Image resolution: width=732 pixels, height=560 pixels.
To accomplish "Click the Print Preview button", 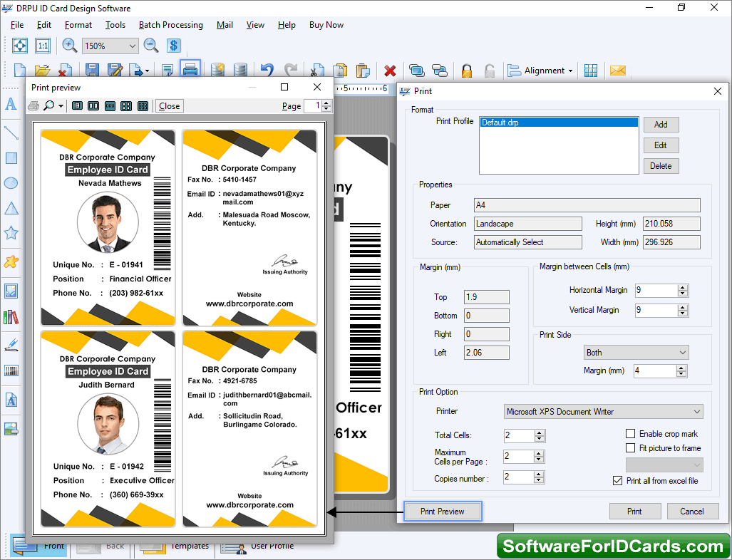I will pos(442,512).
